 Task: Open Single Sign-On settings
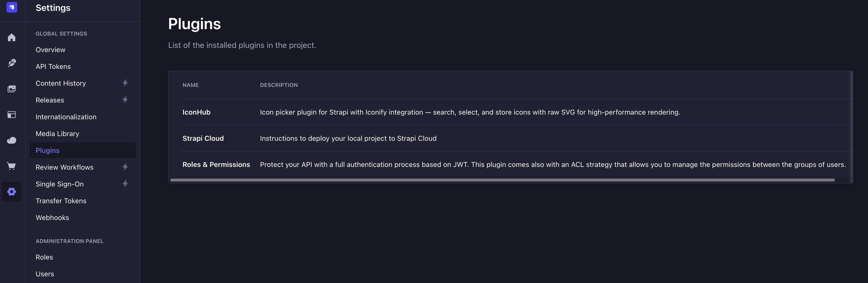[x=60, y=184]
